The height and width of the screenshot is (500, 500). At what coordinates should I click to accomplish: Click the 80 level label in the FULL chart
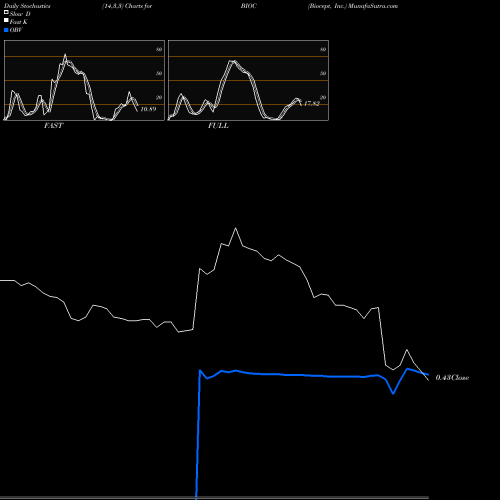click(x=323, y=49)
